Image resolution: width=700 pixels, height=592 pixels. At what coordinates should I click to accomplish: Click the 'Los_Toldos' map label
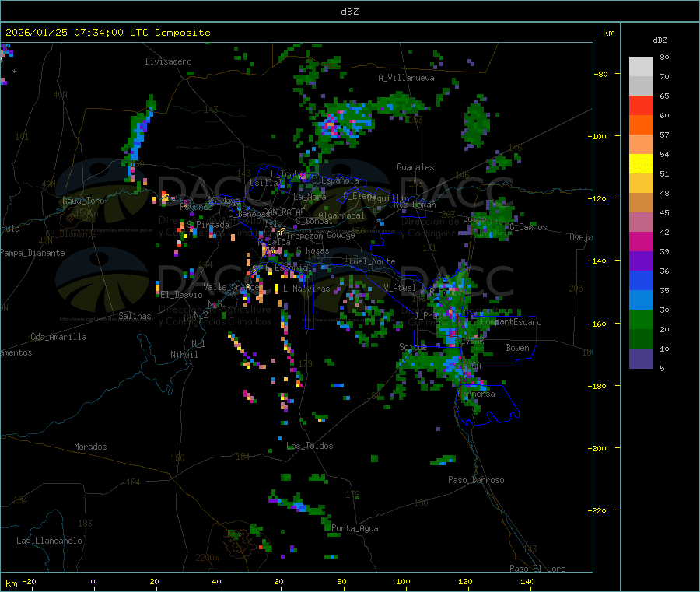point(310,446)
